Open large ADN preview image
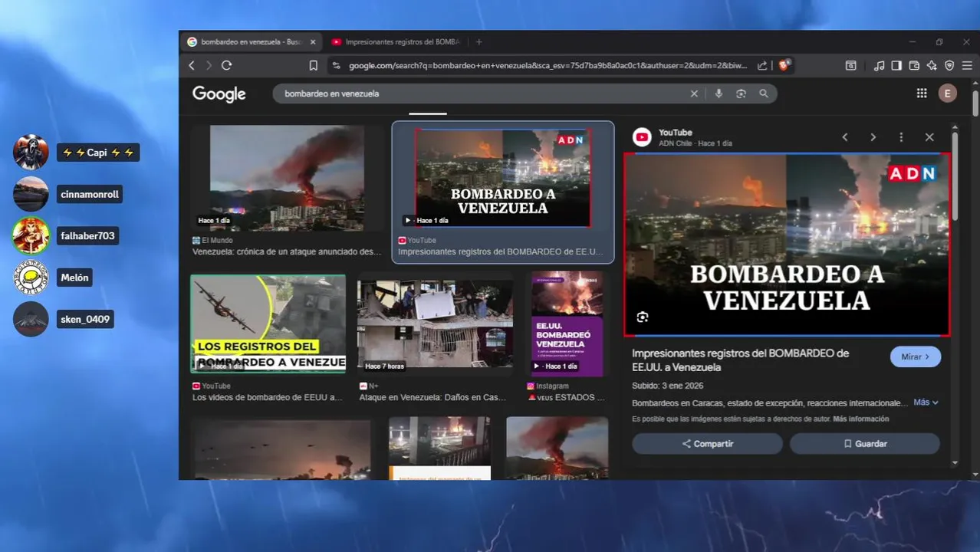The image size is (980, 552). 787,245
